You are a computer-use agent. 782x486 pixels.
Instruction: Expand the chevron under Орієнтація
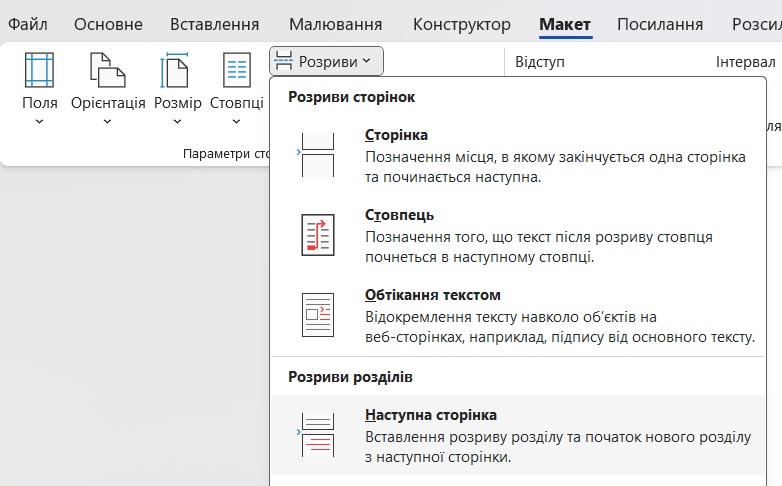coord(108,122)
